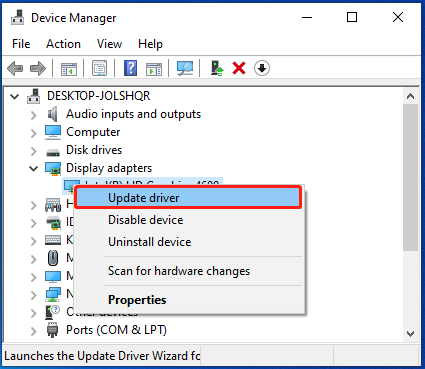Click the red X Uninstall device icon
Image resolution: width=425 pixels, height=369 pixels.
point(239,68)
